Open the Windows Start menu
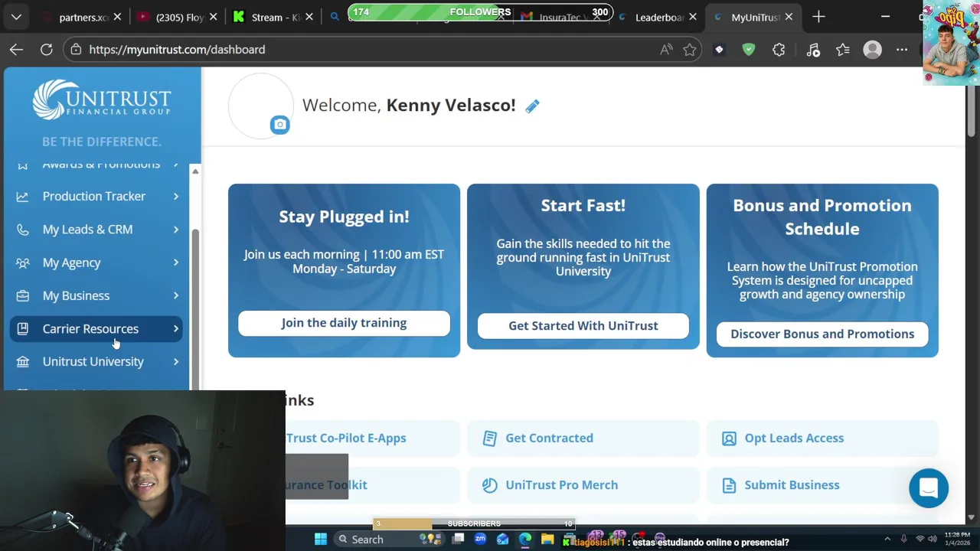Viewport: 980px width, 551px height. [321, 540]
